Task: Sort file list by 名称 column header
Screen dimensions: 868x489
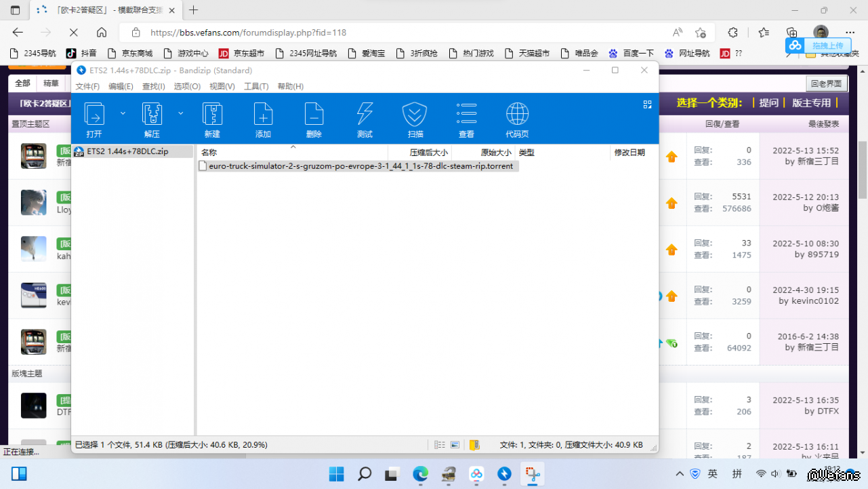Action: [293, 152]
